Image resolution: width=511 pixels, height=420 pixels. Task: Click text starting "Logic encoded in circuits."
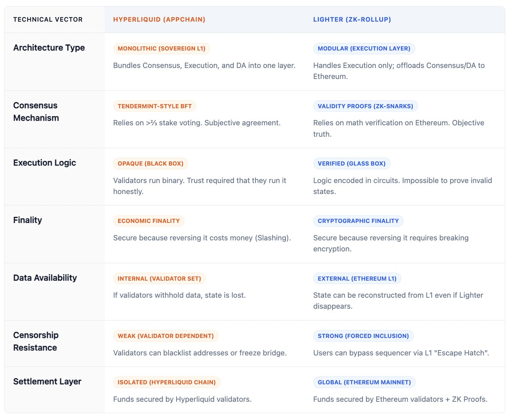tap(402, 186)
